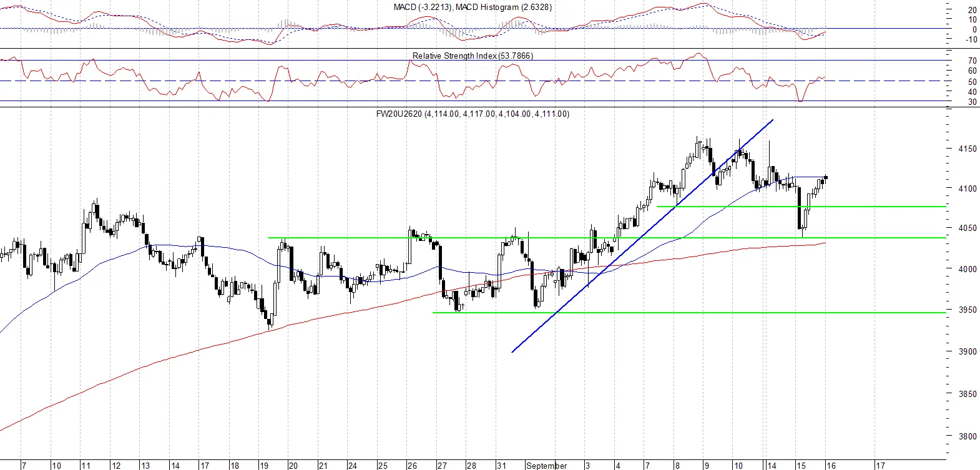The height and width of the screenshot is (470, 980).
Task: Click the 3900 price axis label
Action: [x=968, y=351]
